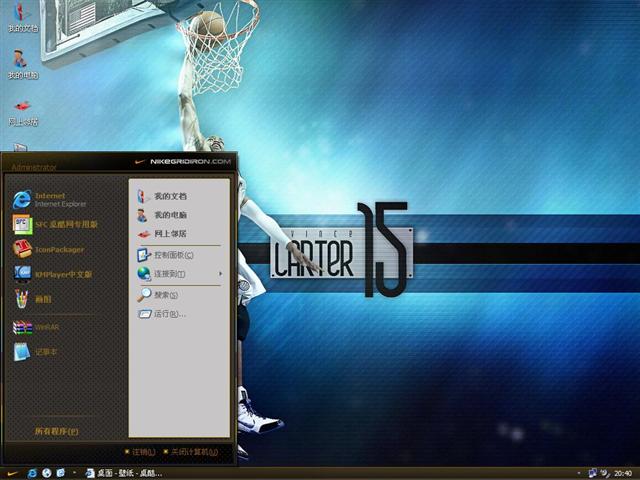Image resolution: width=640 pixels, height=480 pixels.
Task: Launch KMPlayer from the Start menu
Action: 52,274
